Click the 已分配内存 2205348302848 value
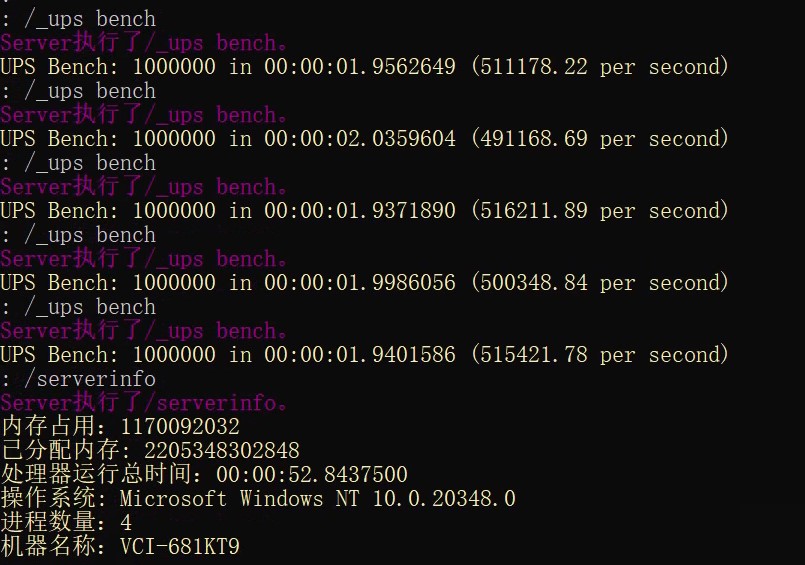 tap(222, 451)
